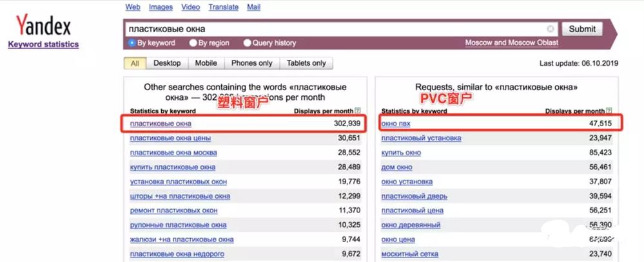Open the пластиковый установка similar request link

click(x=421, y=138)
